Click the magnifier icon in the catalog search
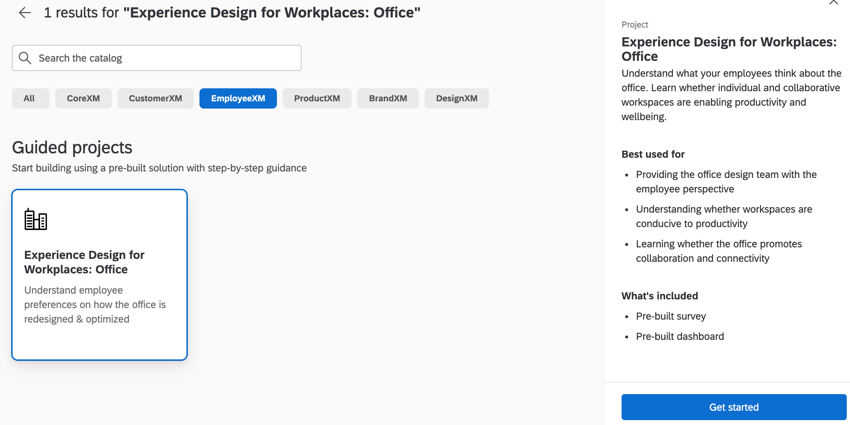Image resolution: width=850 pixels, height=425 pixels. (25, 58)
